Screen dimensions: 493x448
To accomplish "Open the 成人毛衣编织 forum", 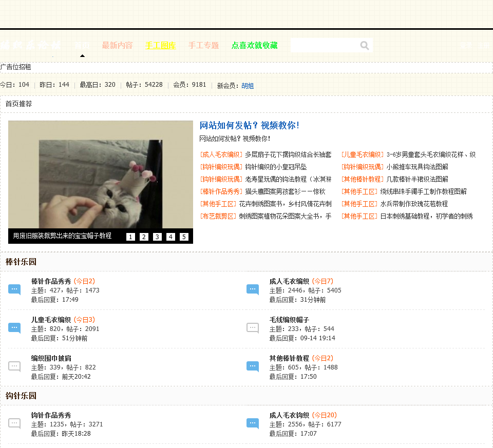I will point(289,281).
